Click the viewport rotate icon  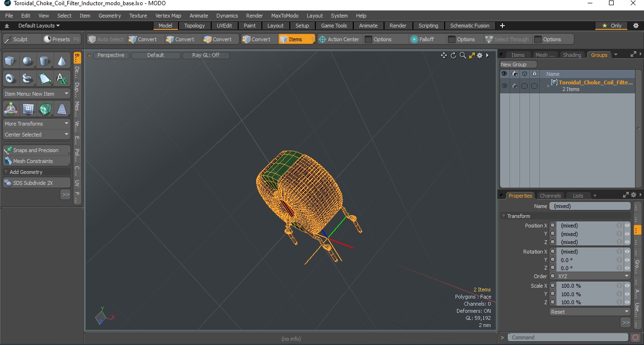pos(453,55)
